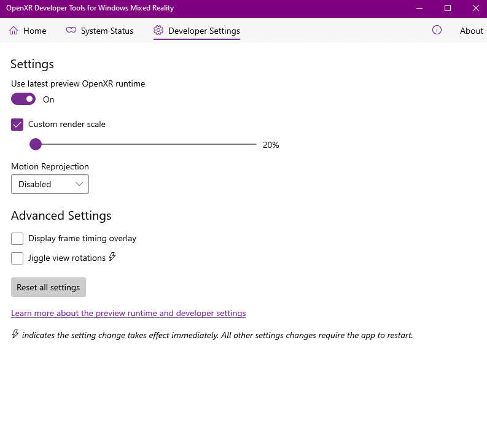Viewport: 487px width, 448px height.
Task: Click Reset all settings button
Action: 49,287
